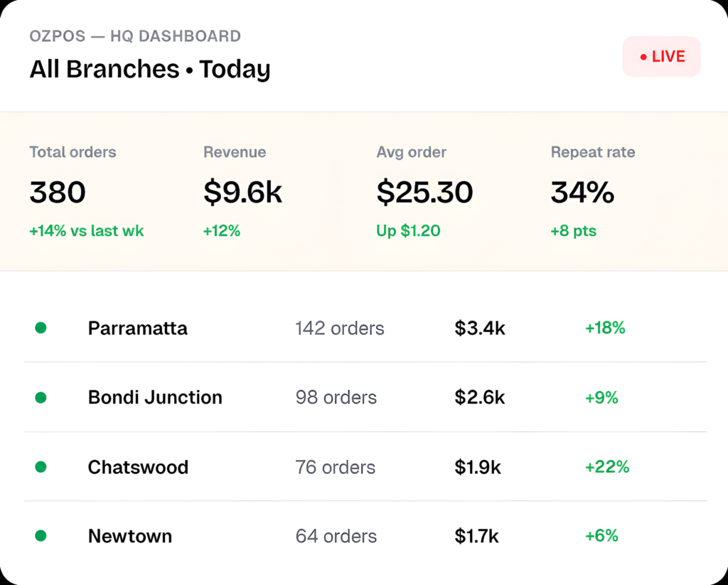Click the LIVE status badge
Screen dimensions: 728x585
(x=661, y=57)
